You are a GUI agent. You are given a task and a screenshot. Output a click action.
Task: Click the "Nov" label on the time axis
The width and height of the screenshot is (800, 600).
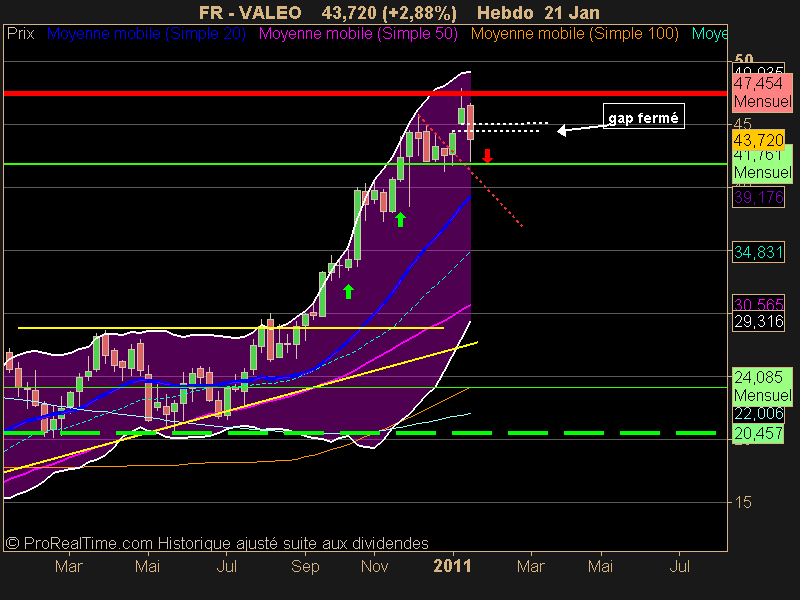(374, 566)
